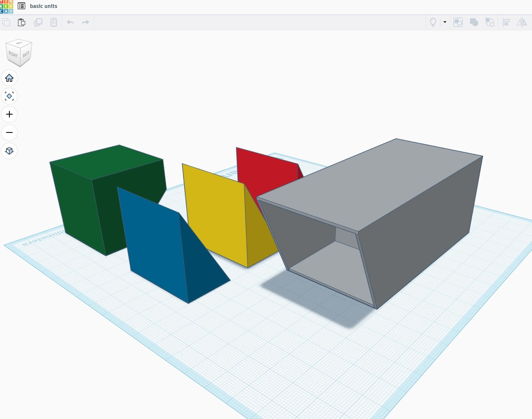Redo the last action
The image size is (532, 419).
point(86,22)
